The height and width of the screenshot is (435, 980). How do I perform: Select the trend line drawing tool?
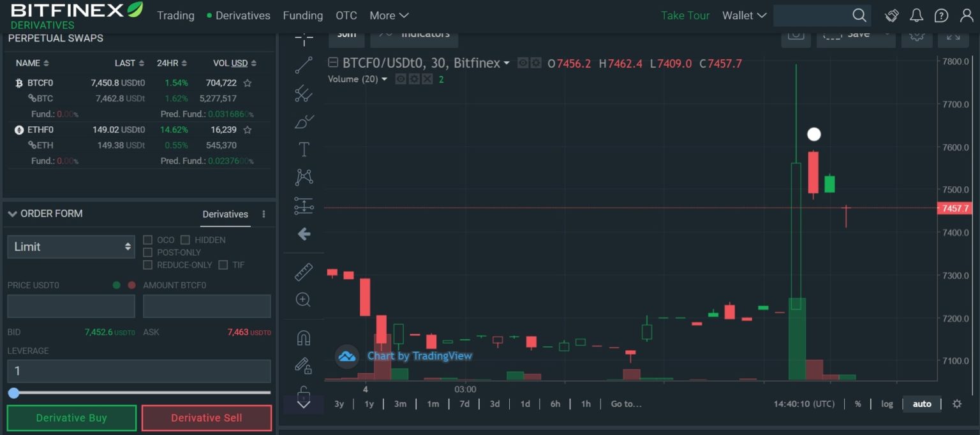[x=304, y=64]
